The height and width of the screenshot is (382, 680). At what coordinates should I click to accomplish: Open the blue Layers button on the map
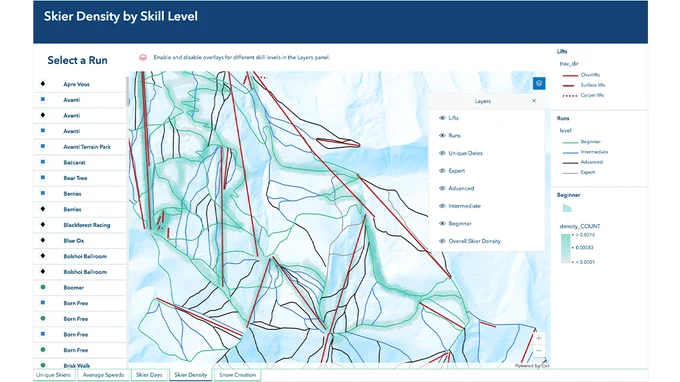[x=539, y=83]
